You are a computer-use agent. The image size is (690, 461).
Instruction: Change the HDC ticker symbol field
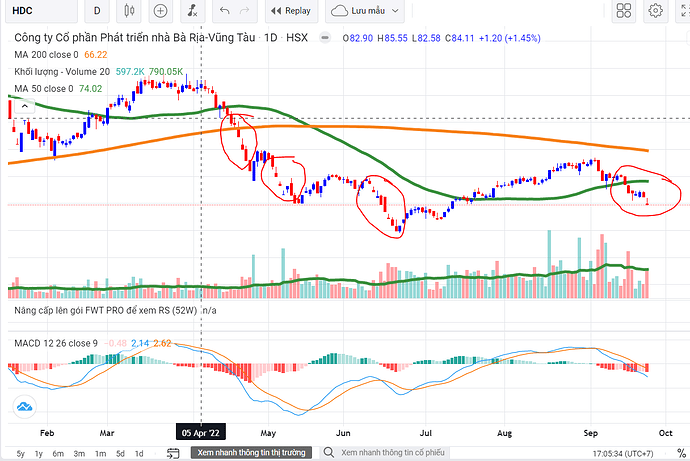pos(41,11)
